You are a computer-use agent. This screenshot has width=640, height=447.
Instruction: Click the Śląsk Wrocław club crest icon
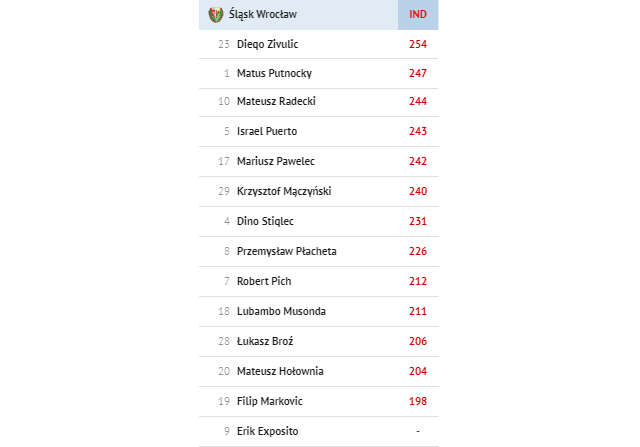216,15
